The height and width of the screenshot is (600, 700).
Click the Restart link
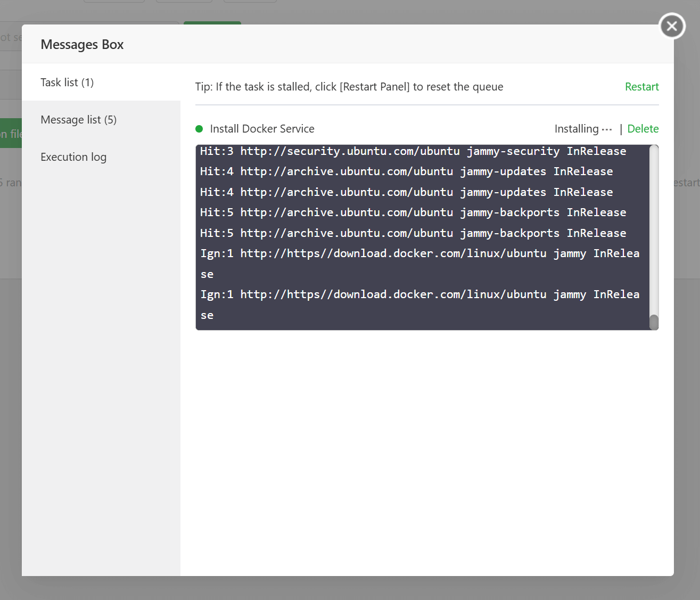pos(641,87)
